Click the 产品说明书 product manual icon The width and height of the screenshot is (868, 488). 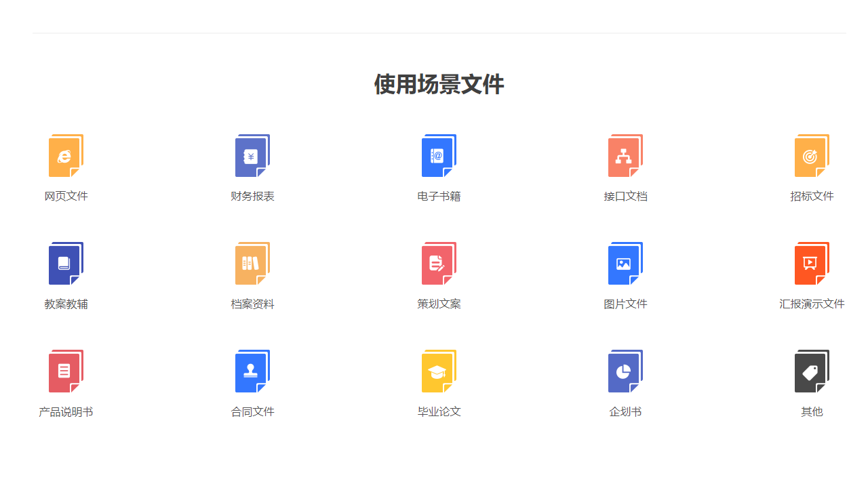(x=64, y=371)
